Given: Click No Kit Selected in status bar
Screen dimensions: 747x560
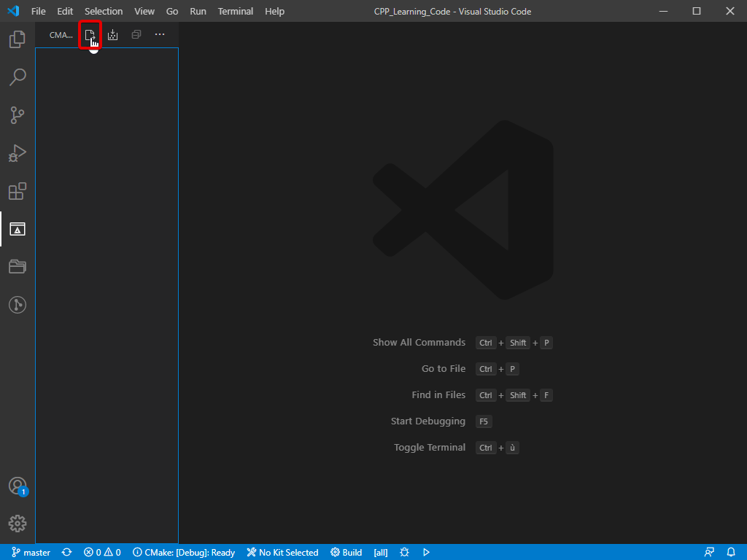Looking at the screenshot, I should 282,553.
